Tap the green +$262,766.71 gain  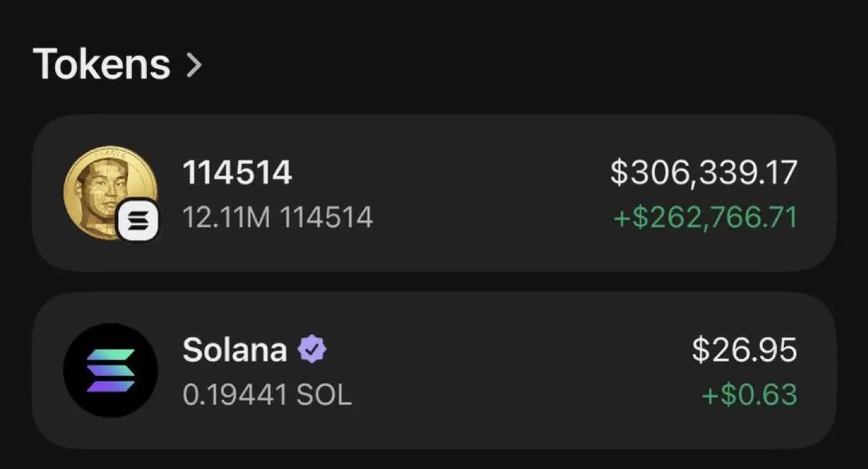tap(705, 218)
